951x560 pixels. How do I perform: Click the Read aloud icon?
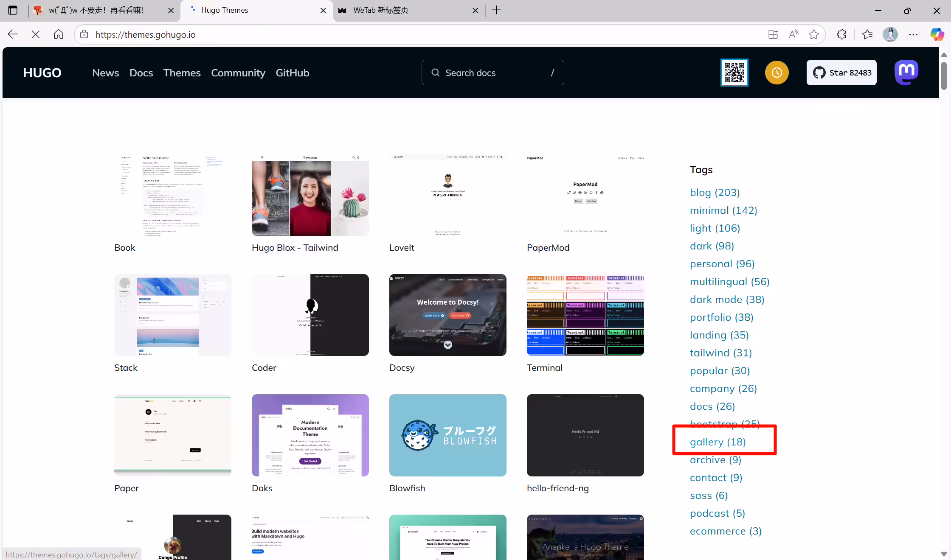tap(793, 34)
